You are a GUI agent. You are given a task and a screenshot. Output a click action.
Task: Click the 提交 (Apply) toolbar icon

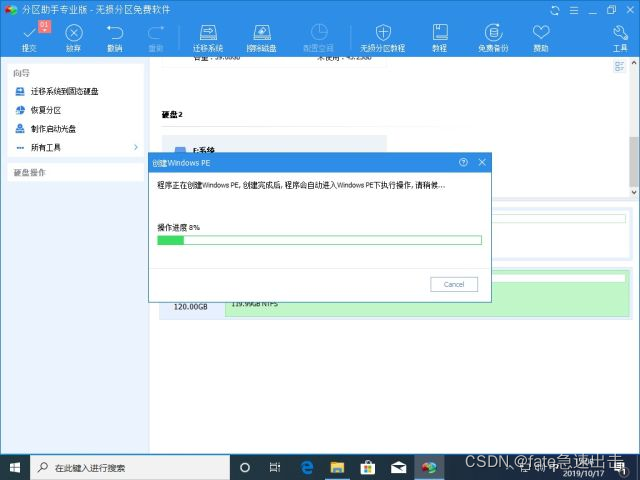(29, 38)
